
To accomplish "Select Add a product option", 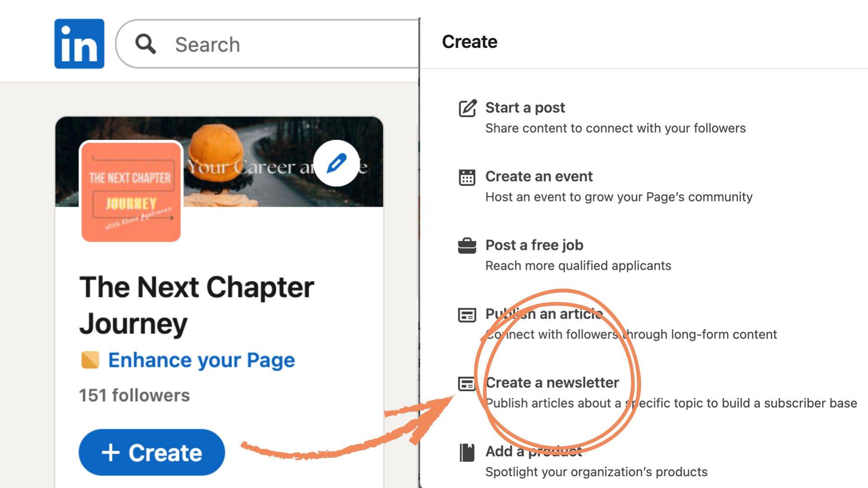I will (x=533, y=451).
